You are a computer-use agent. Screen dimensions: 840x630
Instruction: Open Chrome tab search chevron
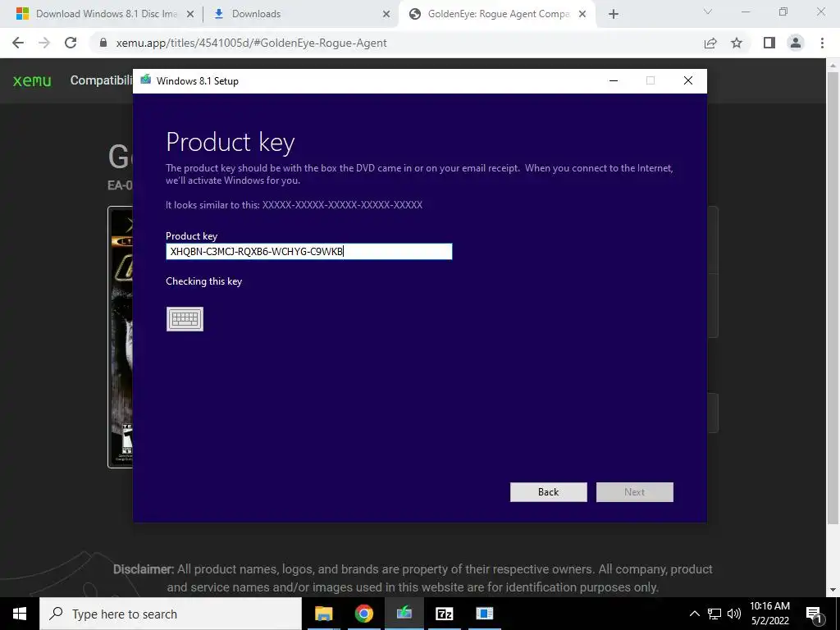708,11
